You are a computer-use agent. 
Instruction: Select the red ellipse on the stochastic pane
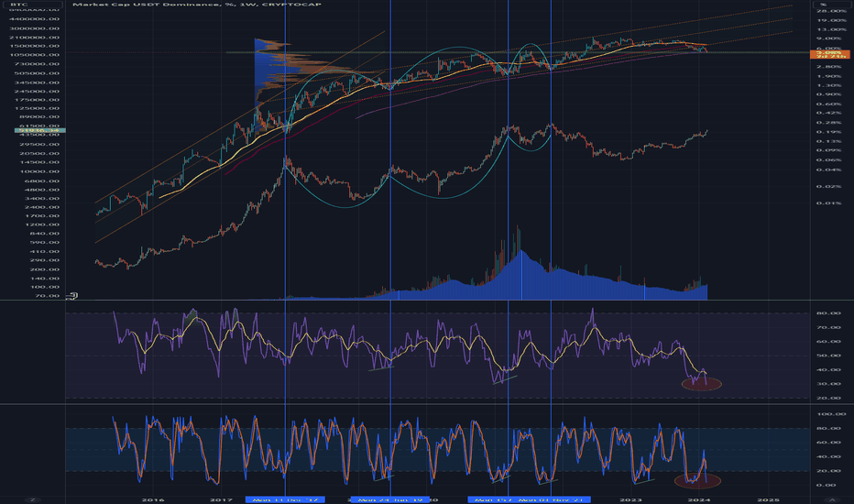click(x=697, y=480)
